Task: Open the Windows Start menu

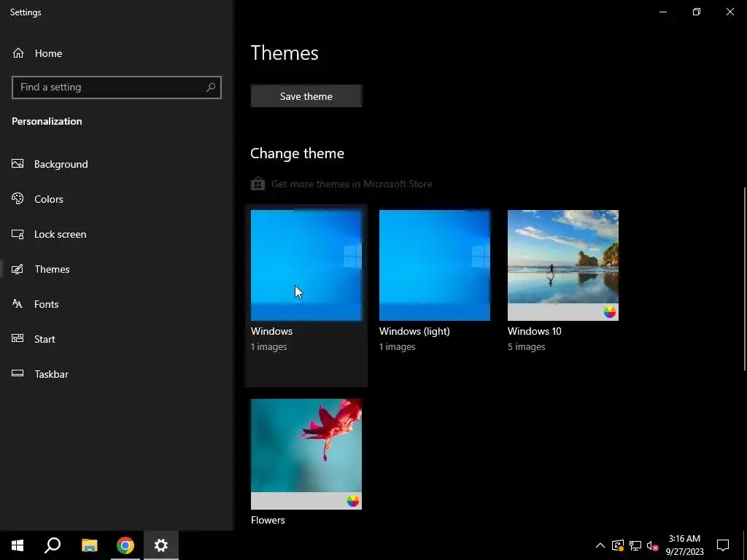Action: 18,545
